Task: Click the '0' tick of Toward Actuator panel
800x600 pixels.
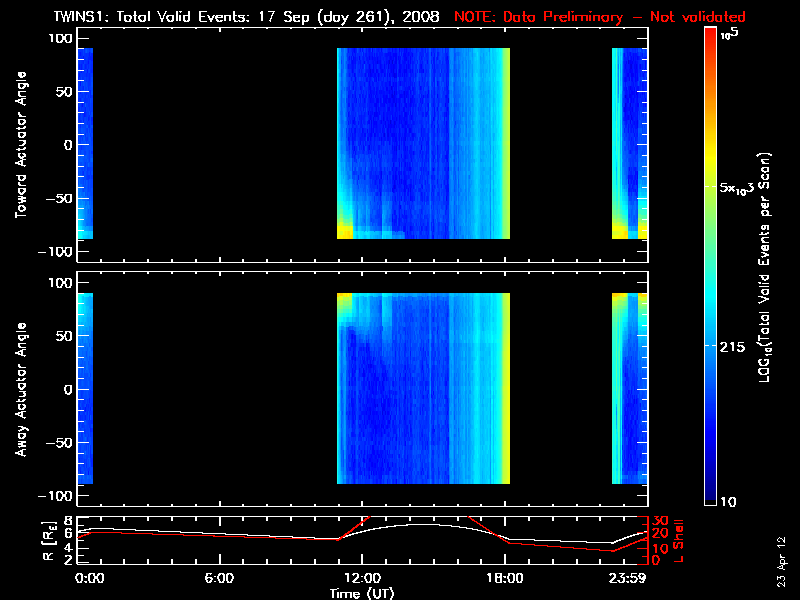Action: [68, 145]
